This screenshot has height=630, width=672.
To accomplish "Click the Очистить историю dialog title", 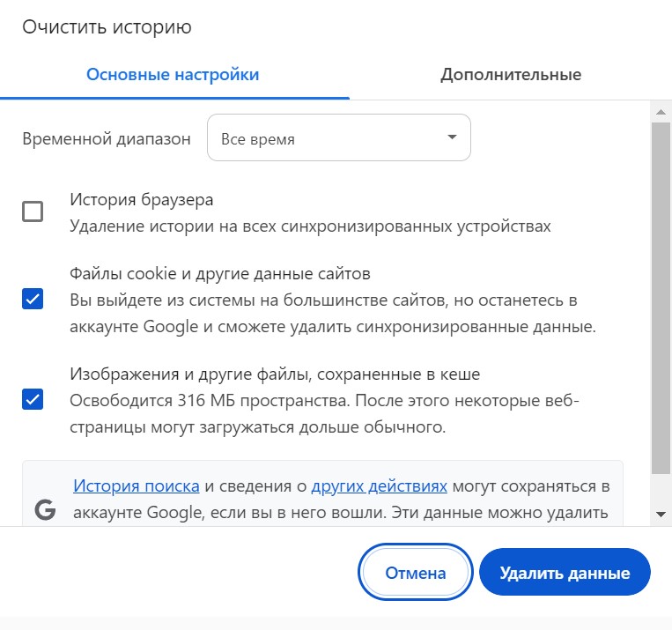I will click(107, 27).
